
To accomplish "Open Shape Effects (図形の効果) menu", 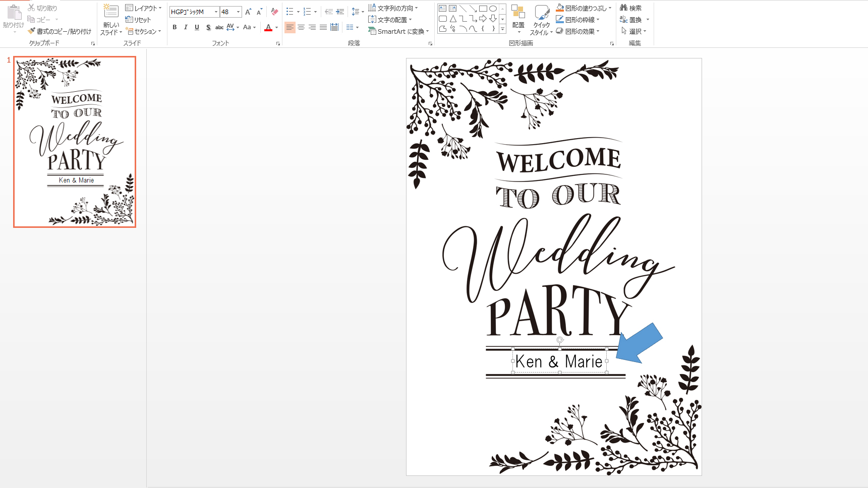I will click(577, 31).
